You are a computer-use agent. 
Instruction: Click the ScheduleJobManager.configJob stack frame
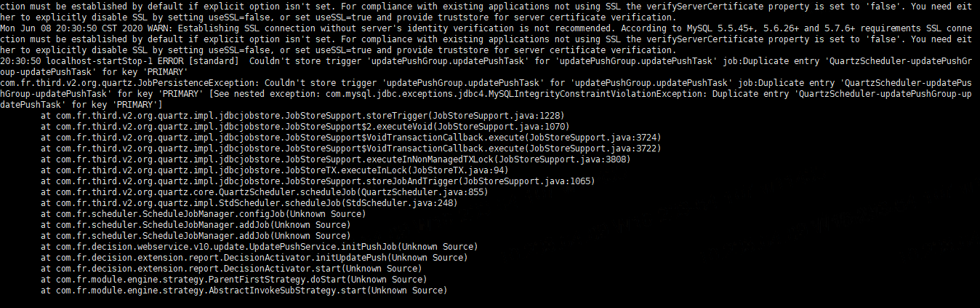pos(203,213)
